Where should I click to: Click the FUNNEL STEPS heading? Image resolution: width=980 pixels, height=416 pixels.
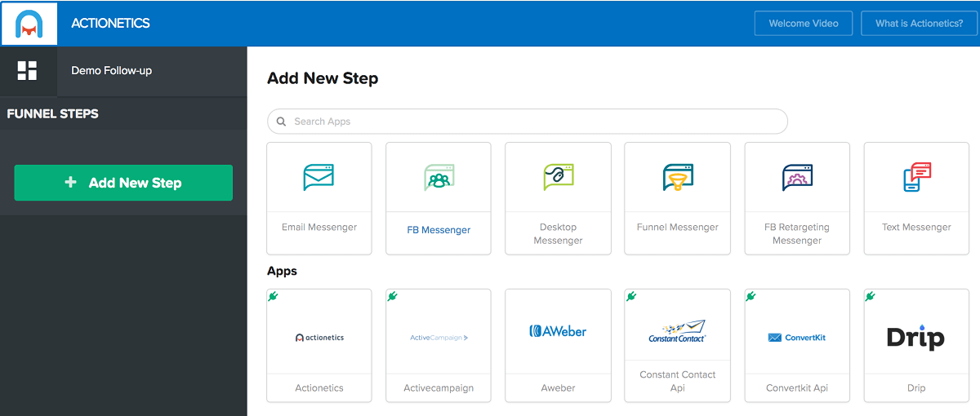pos(52,113)
